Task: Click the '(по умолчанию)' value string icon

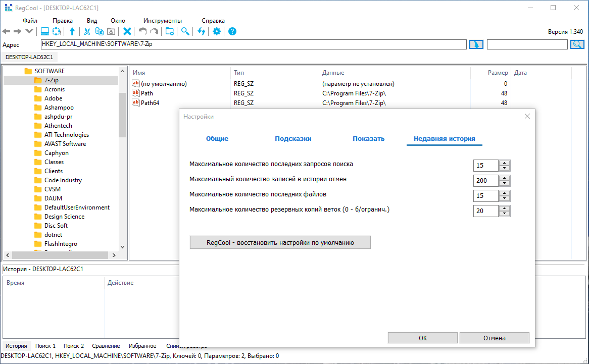Action: 136,83
